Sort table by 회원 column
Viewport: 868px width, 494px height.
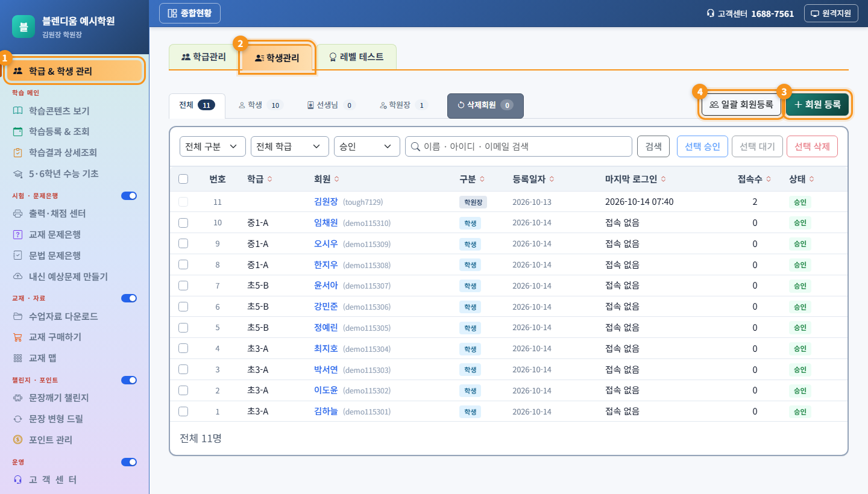pos(326,179)
